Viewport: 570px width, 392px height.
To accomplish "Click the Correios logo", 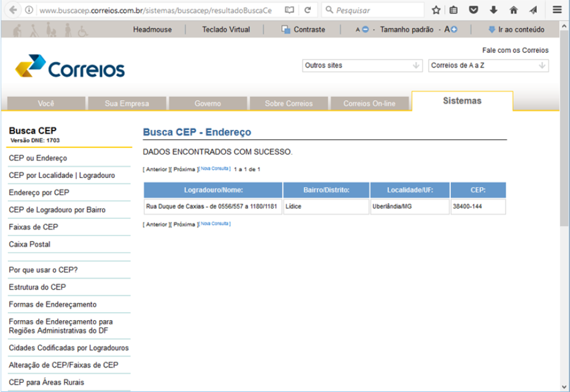I will (70, 66).
